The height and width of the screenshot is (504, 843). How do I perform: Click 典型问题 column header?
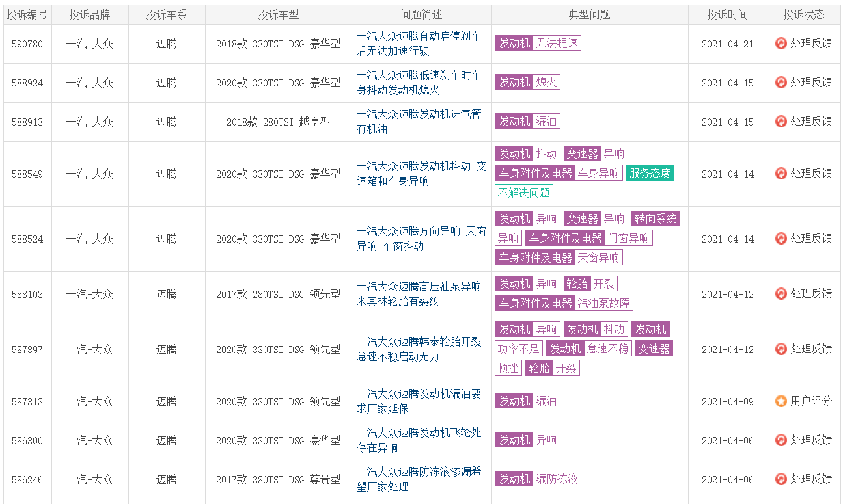590,14
